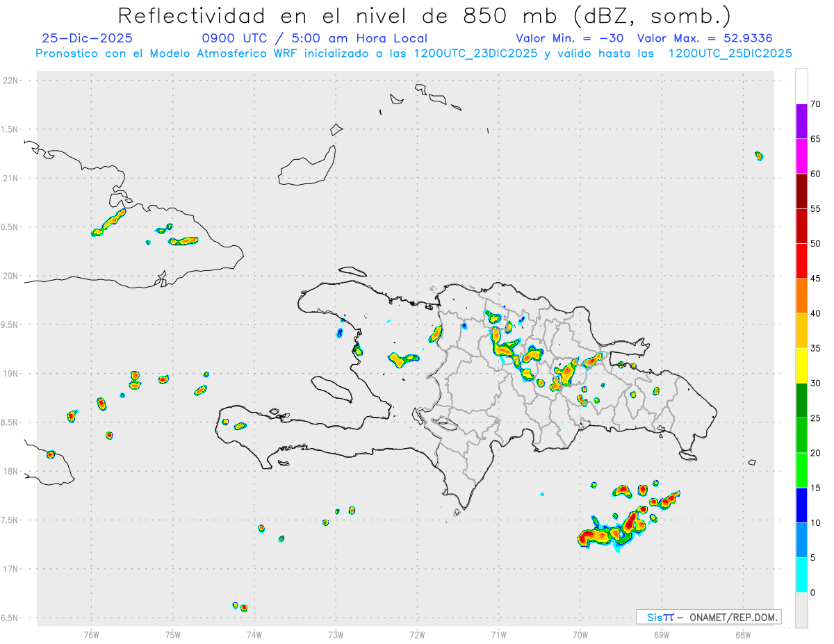
Task: Click the '50' colorbar scale label
Action: [x=815, y=244]
